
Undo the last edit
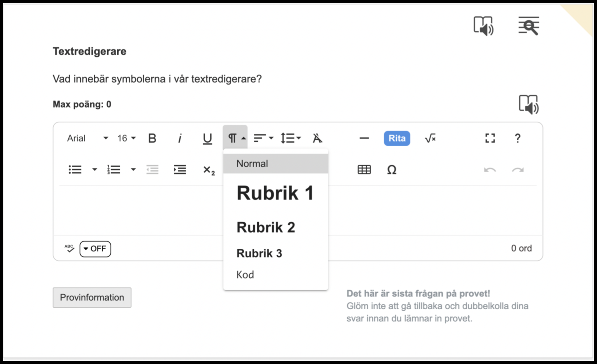(x=490, y=170)
